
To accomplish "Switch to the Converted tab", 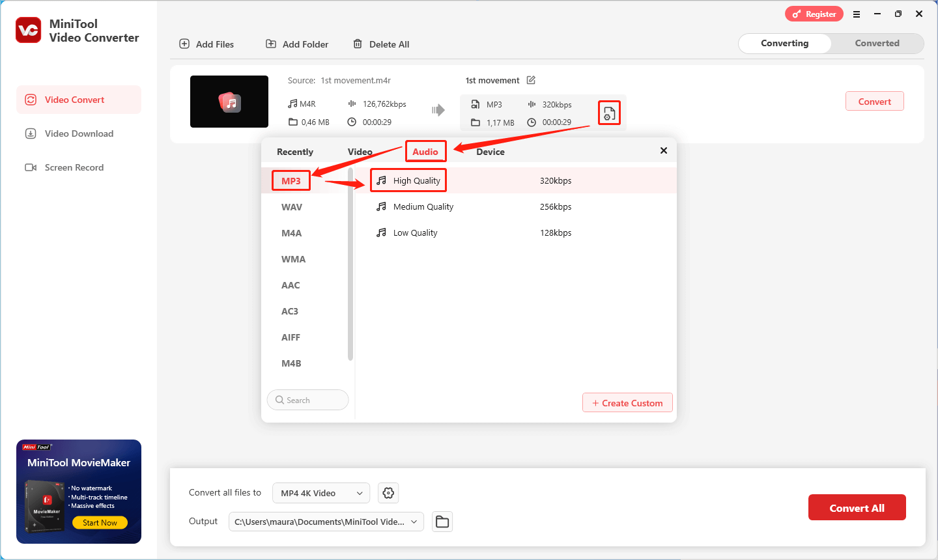I will coord(877,43).
